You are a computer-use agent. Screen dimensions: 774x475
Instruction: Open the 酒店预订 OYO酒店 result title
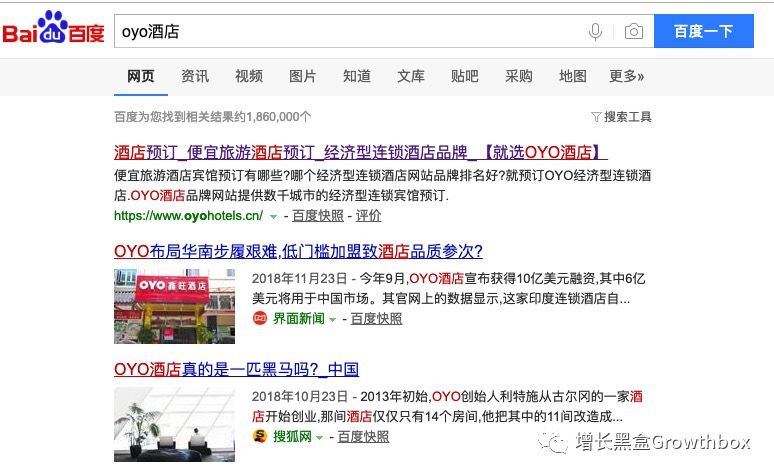click(361, 152)
